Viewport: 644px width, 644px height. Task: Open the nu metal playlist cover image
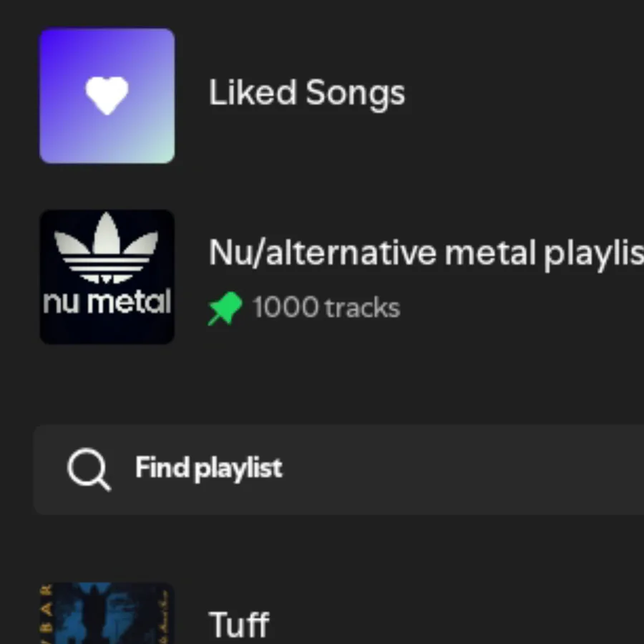[107, 276]
